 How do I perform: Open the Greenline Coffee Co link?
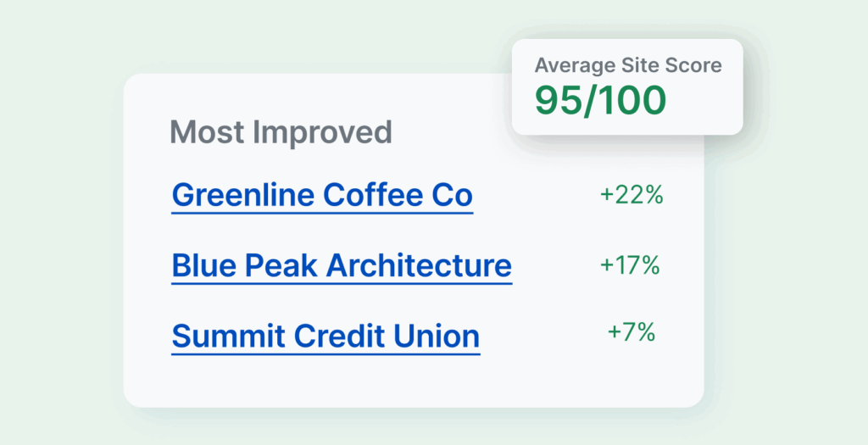(322, 196)
